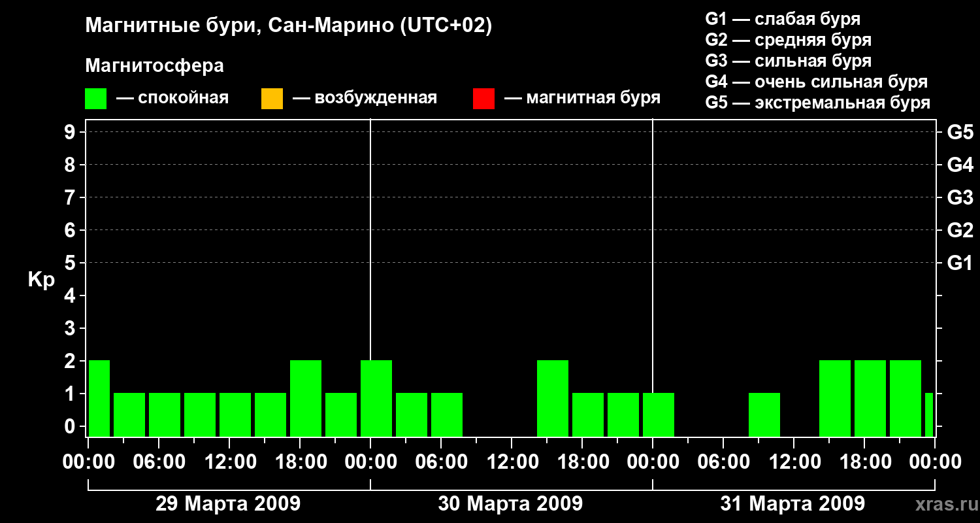The image size is (980, 523).
Task: Click the Kp 2 bar at 18:00 on 29 Марта
Action: 306,398
